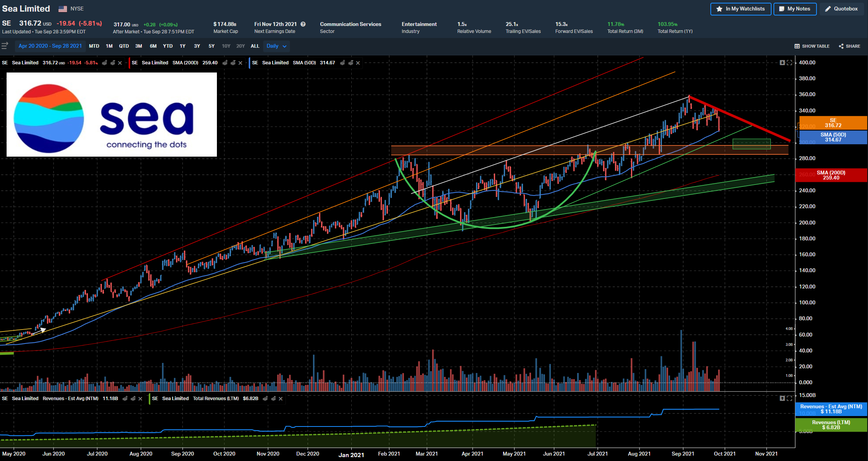Screen dimensions: 868x461
Task: Select the 6M time range
Action: [153, 46]
